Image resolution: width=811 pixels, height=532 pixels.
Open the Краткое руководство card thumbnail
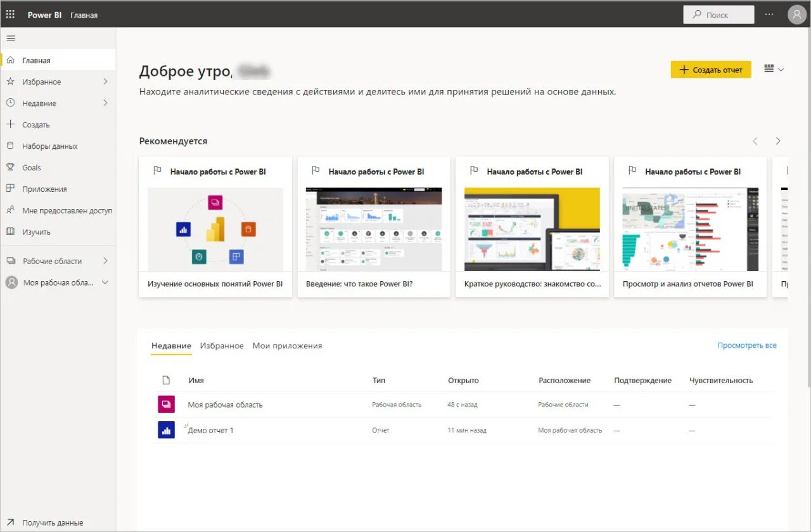[x=532, y=229]
